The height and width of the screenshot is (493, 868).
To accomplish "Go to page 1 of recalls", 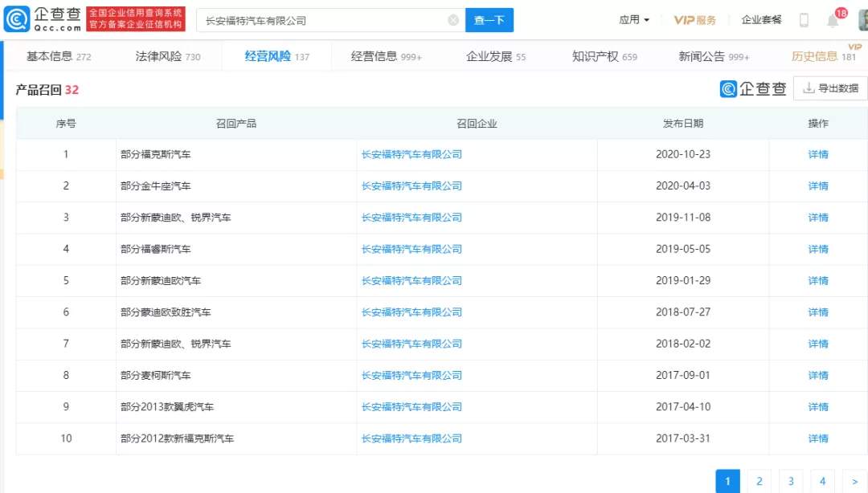I will [x=727, y=481].
